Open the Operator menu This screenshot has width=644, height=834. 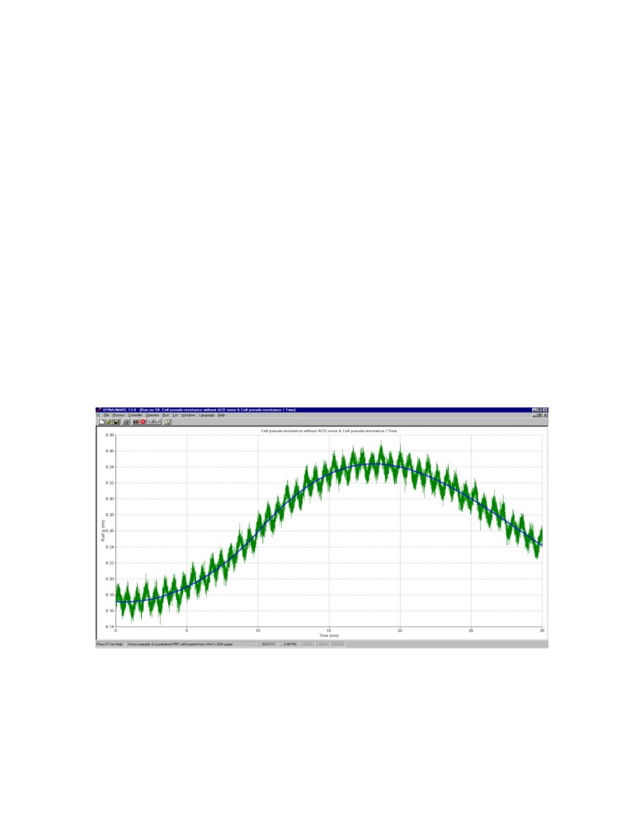pos(153,416)
